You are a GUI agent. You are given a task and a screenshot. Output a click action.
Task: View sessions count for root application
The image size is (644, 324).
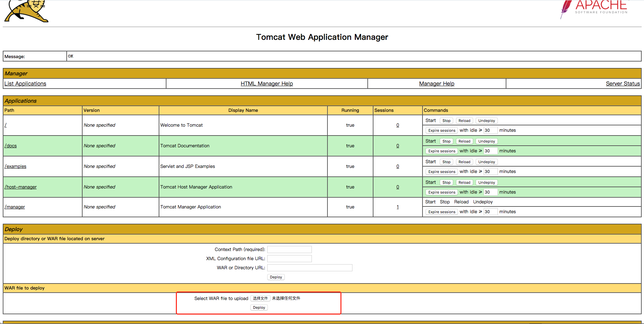coord(398,125)
